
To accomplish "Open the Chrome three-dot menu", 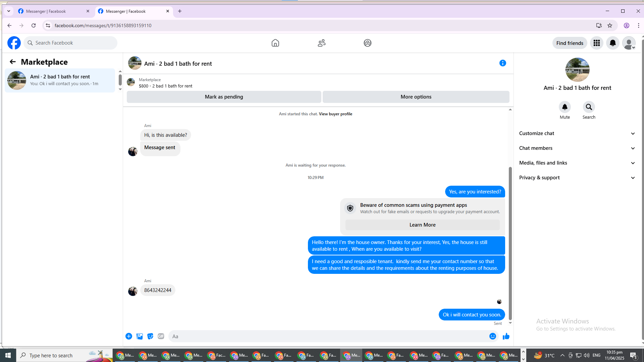I will pos(639,25).
